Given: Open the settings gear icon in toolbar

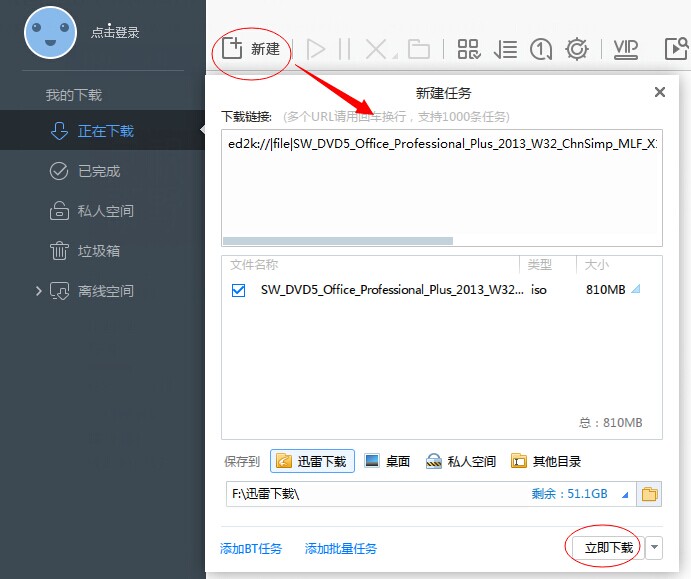Looking at the screenshot, I should [x=576, y=49].
